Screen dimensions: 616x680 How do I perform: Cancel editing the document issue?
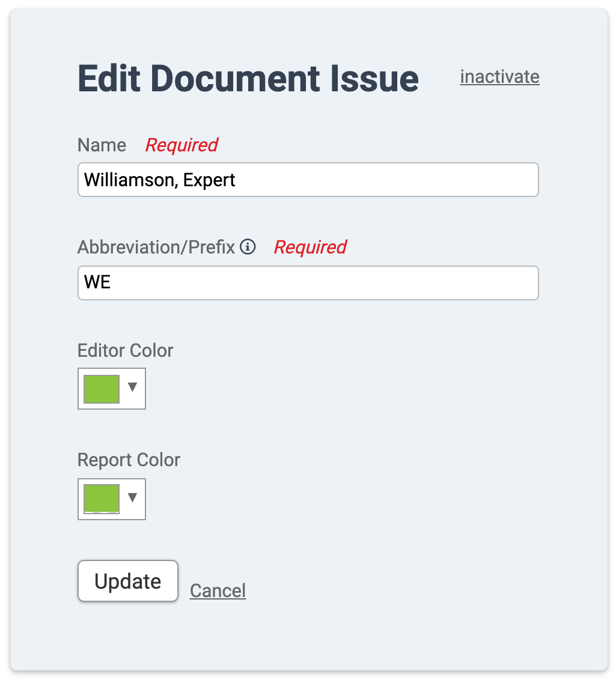[x=218, y=590]
